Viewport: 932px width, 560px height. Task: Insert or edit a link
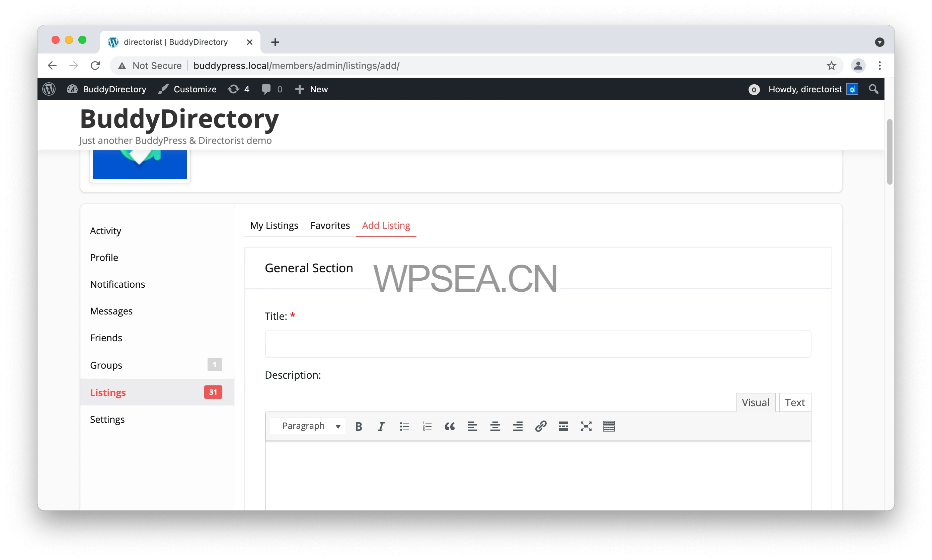[540, 427]
